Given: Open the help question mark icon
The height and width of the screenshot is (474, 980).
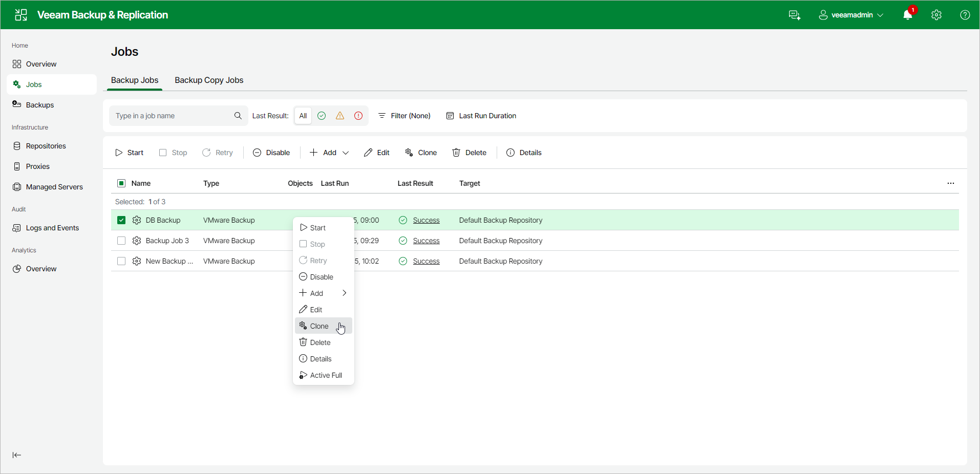Looking at the screenshot, I should [x=965, y=15].
